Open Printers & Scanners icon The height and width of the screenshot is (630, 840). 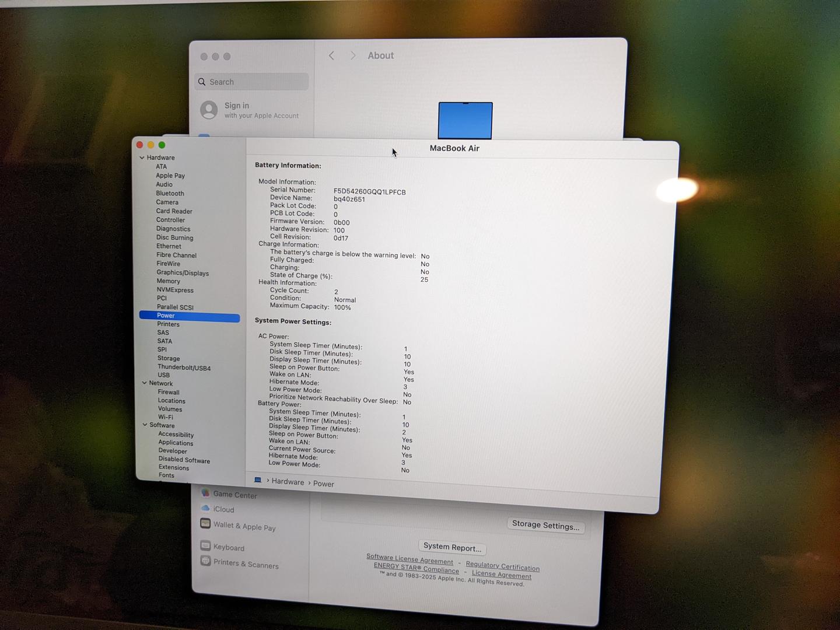(x=205, y=561)
